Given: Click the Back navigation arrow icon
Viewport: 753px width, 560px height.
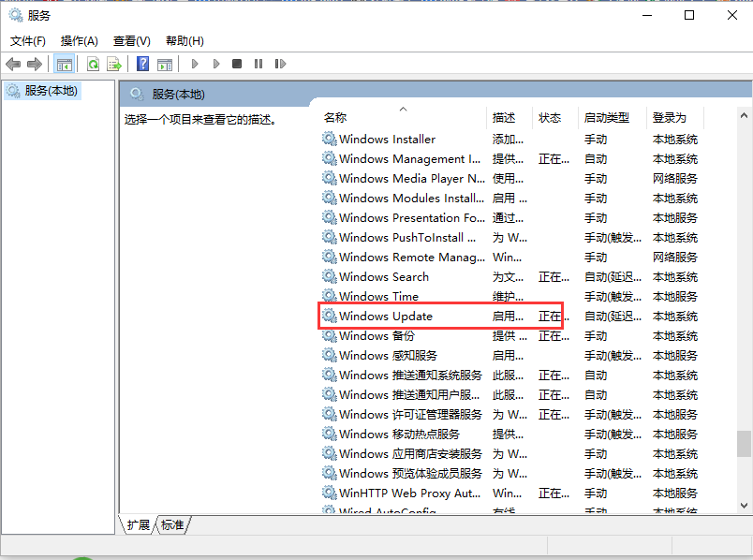Looking at the screenshot, I should [x=13, y=64].
